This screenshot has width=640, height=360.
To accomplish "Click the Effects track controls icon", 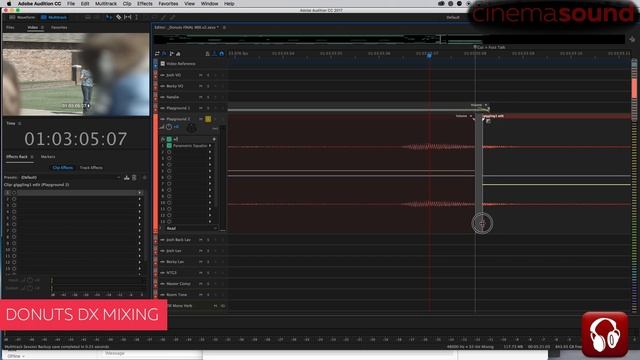I will [164, 53].
